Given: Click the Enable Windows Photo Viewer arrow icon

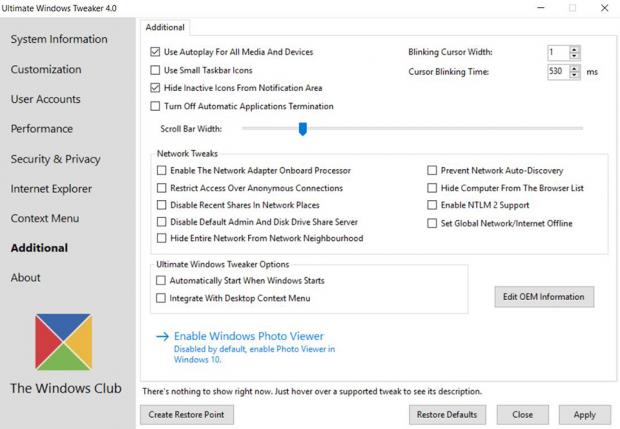Looking at the screenshot, I should click(162, 337).
